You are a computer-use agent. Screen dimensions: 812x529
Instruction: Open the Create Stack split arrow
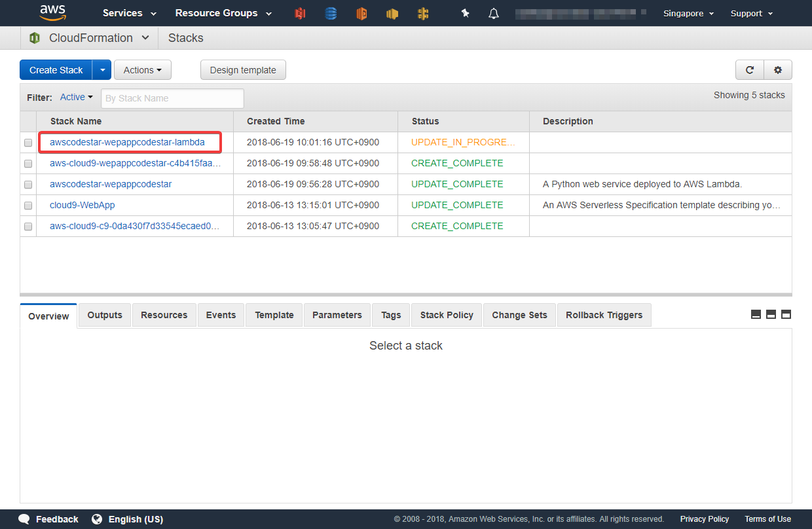point(102,70)
